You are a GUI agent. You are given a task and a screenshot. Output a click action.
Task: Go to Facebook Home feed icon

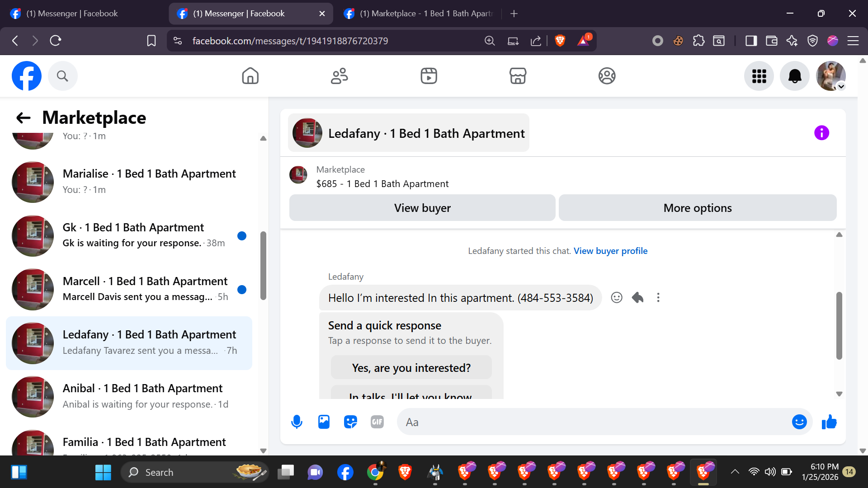tap(250, 76)
